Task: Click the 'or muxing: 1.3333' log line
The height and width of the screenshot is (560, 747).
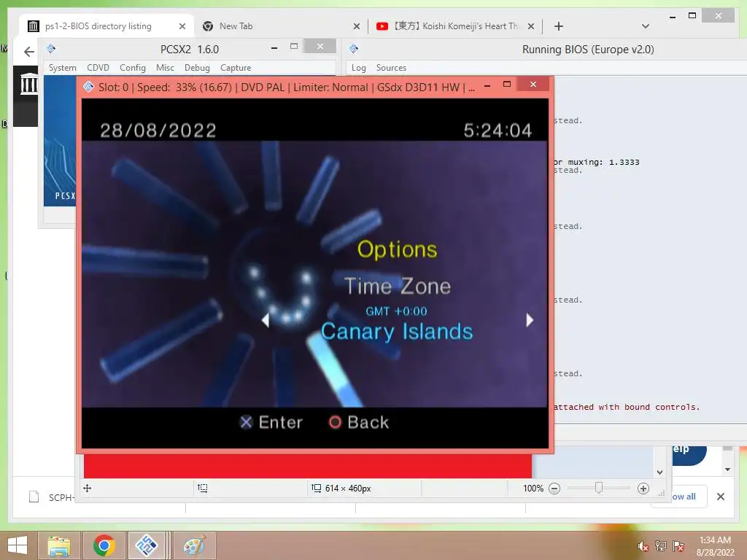Action: 597,163
